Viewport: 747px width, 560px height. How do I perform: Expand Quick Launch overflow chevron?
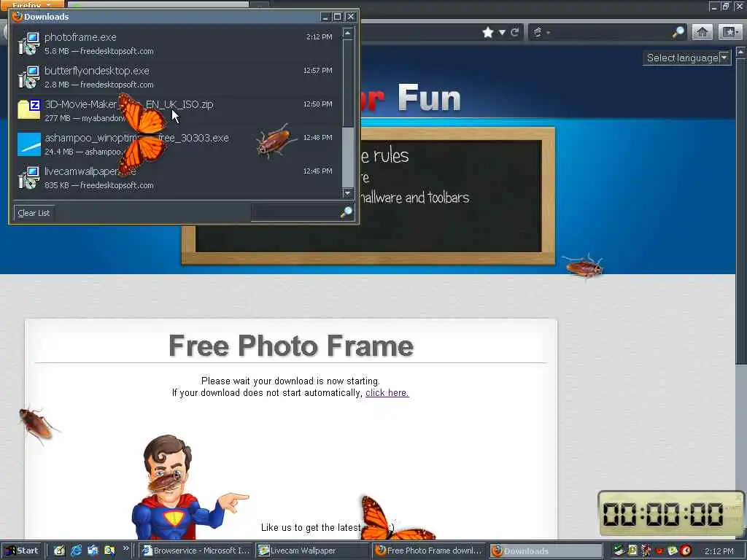tap(125, 548)
